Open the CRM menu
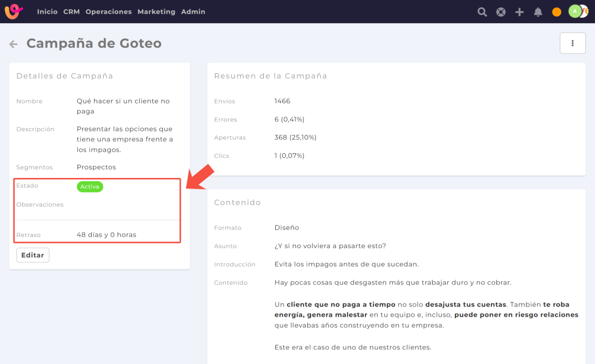The image size is (595, 364). pos(72,12)
